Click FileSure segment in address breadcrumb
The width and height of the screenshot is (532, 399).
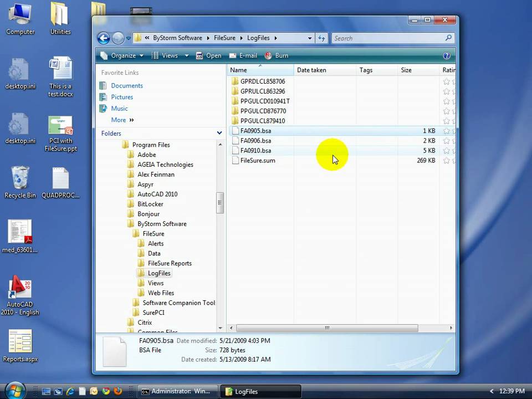224,38
